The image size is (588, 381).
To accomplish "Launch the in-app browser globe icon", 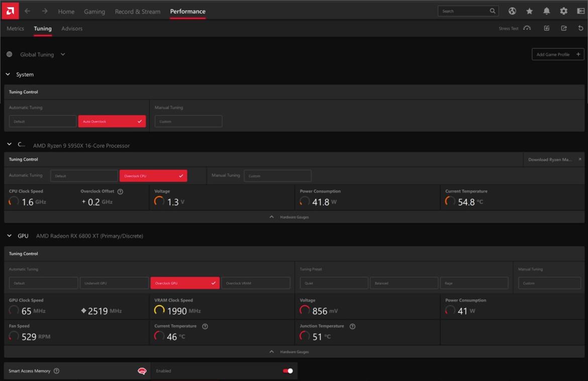I will (512, 11).
